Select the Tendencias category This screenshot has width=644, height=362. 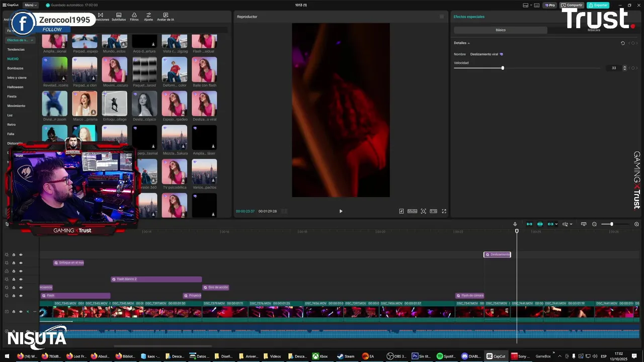(16, 49)
